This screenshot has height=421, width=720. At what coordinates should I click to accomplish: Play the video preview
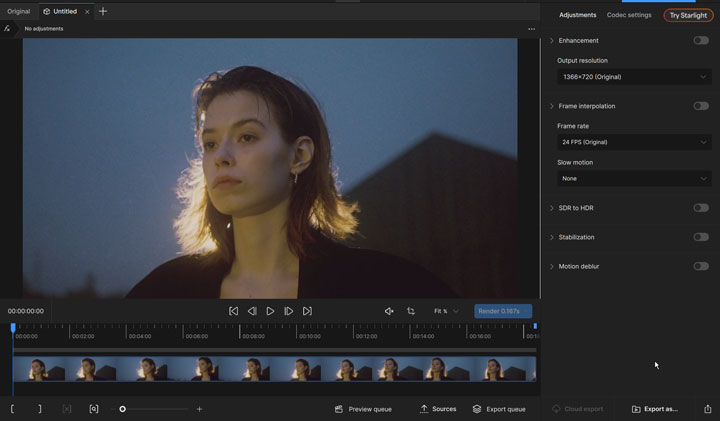click(x=270, y=311)
